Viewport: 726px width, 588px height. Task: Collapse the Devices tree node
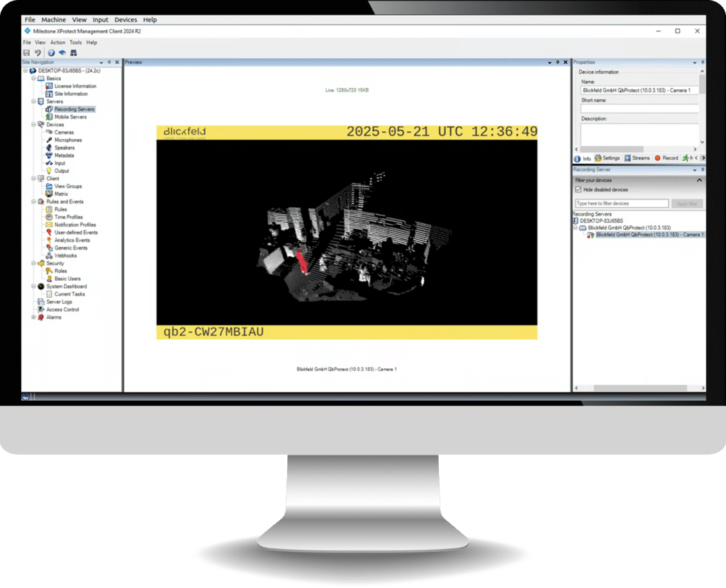(33, 125)
